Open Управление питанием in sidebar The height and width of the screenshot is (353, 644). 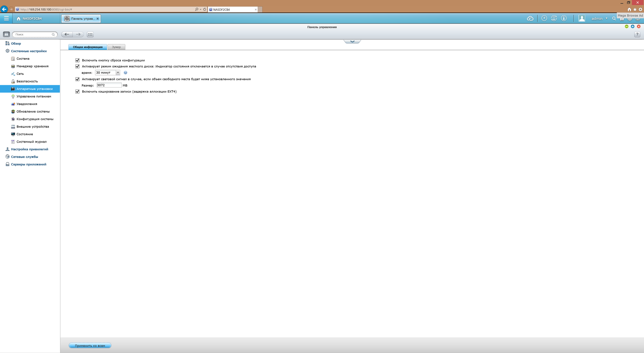pos(34,96)
